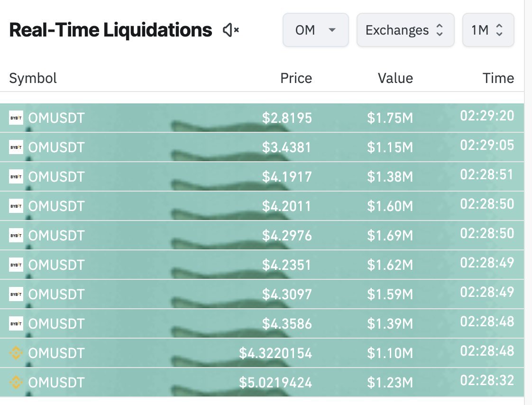Click the $1.75M liquidation value
Viewport: 532px width, 405px height.
click(390, 118)
